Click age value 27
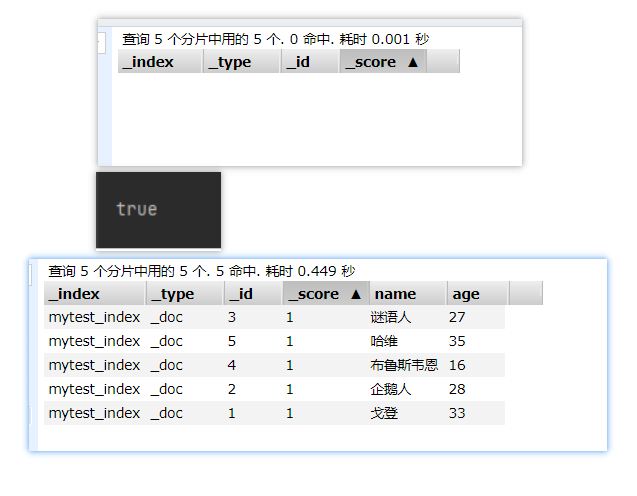The width and height of the screenshot is (637, 496). 457,317
